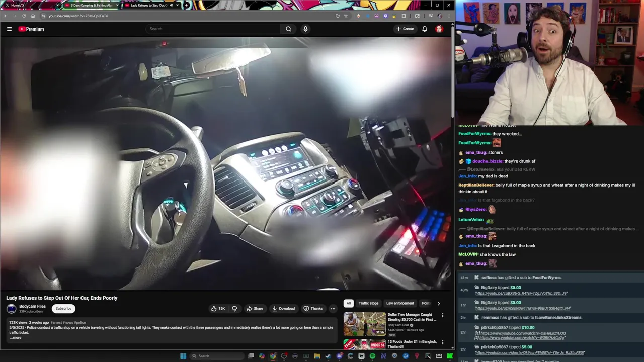Open the Chrome extensions puzzle icon
Screen dimensions: 644x362
coord(404,16)
